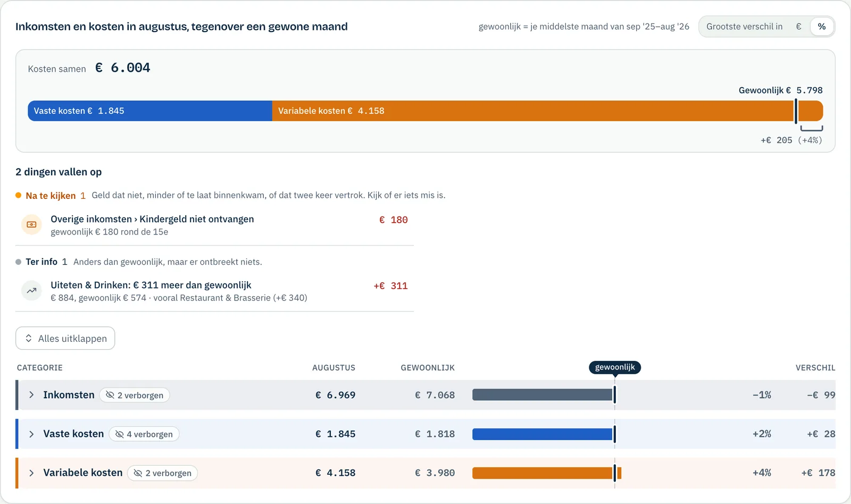This screenshot has height=504, width=851.
Task: Click the VERSCHIL column header
Action: tap(815, 368)
